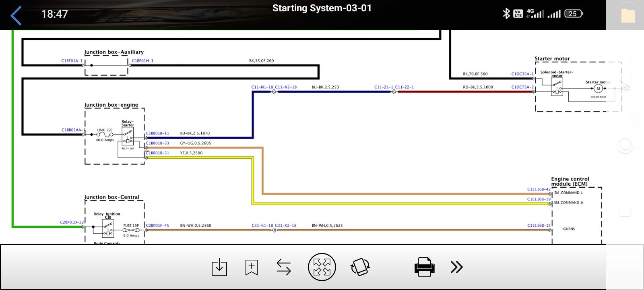The image size is (644, 290).
Task: Tap wire label YE,0.5,2590
Action: coord(191,153)
